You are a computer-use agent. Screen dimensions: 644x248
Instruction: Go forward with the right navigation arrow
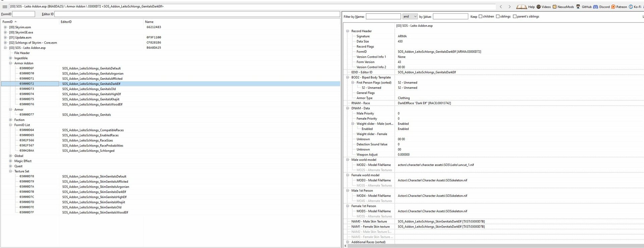[509, 7]
